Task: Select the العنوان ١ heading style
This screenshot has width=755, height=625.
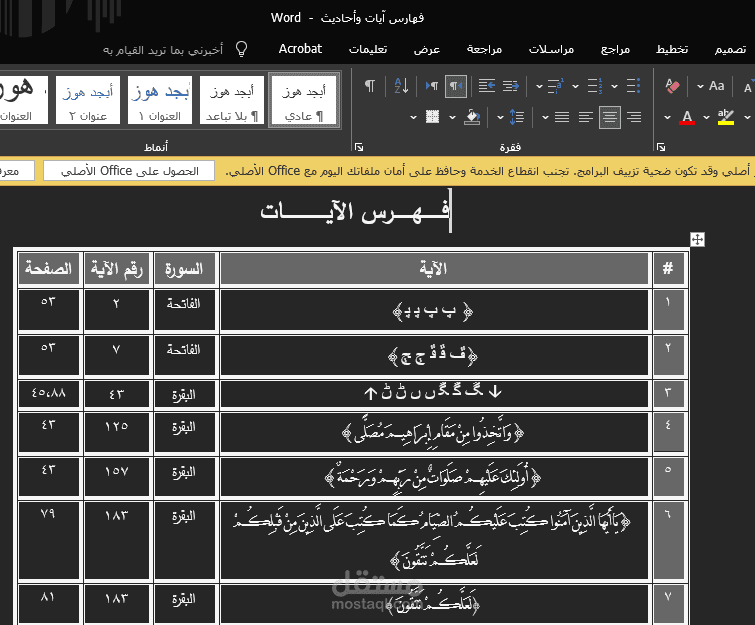Action: (160, 100)
